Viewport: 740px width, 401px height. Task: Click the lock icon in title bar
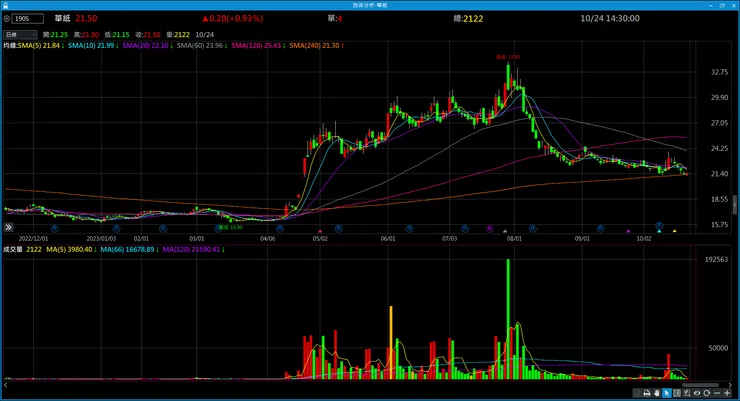[x=5, y=5]
